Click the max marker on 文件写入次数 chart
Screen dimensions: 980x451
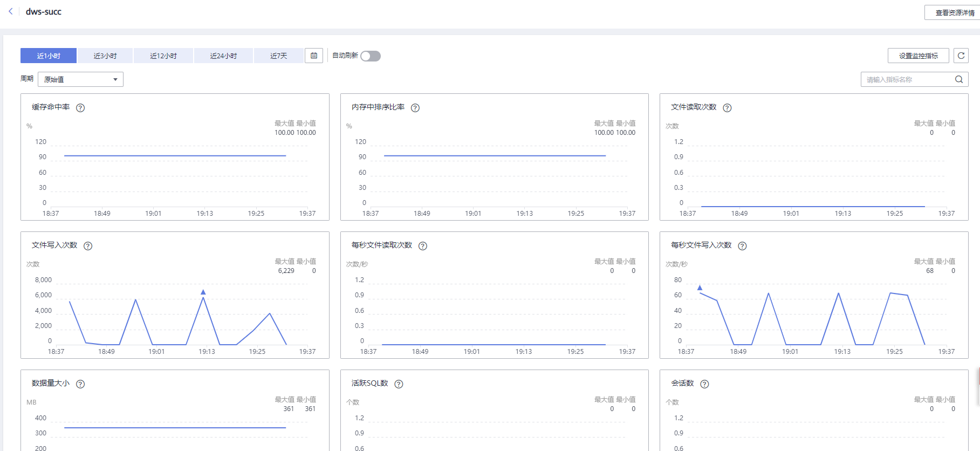(x=203, y=292)
